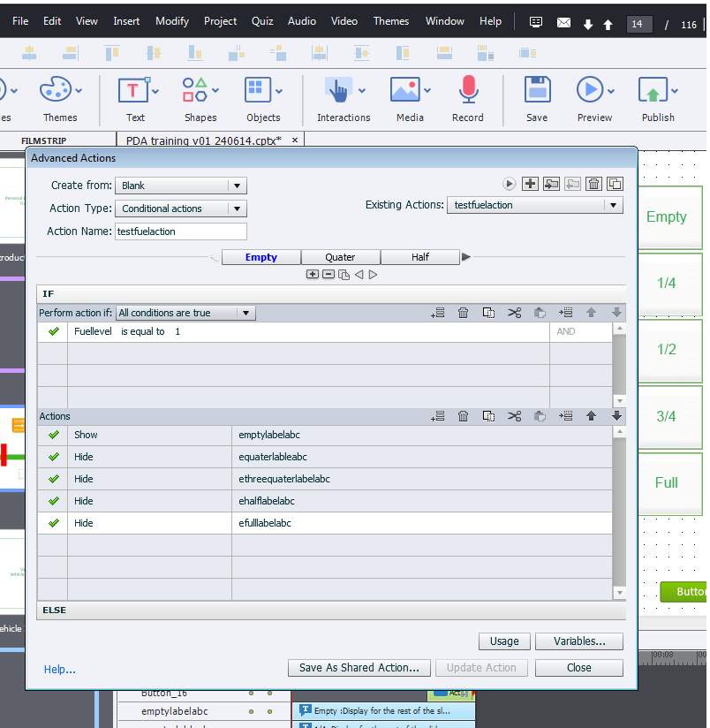Insert condition row in IF toolbar
Image resolution: width=710 pixels, height=728 pixels.
565,313
